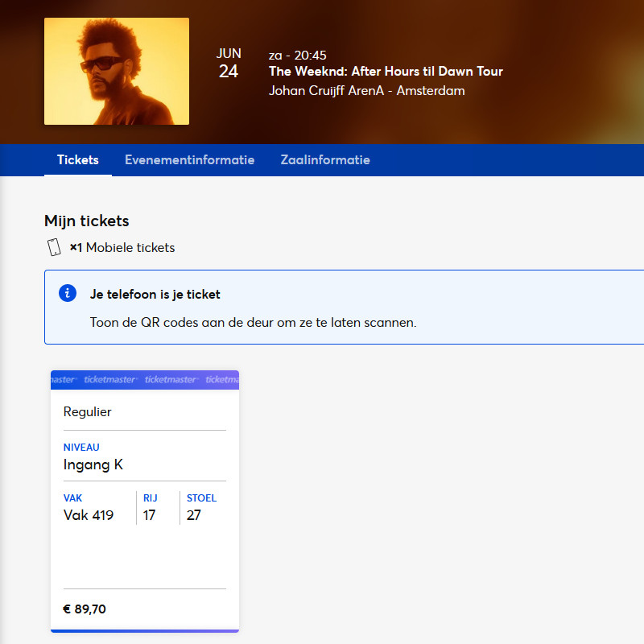Image resolution: width=644 pixels, height=644 pixels.
Task: Click the QR codes instruction message
Action: [253, 323]
